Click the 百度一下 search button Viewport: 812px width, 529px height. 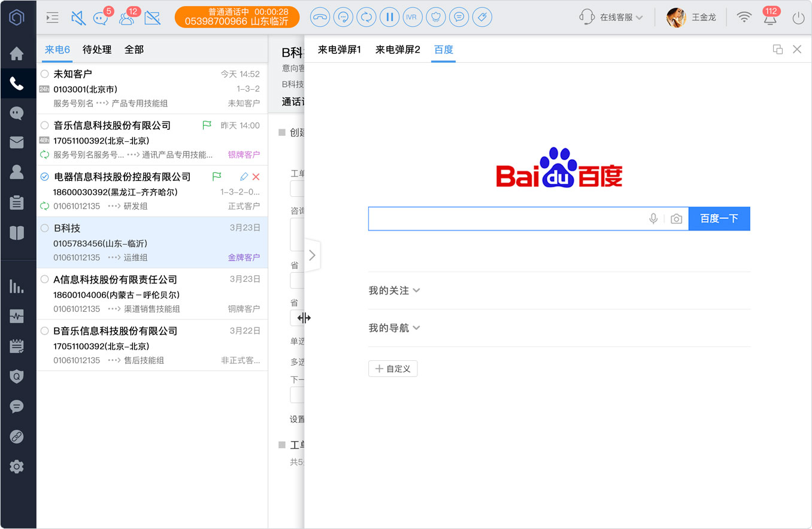click(x=719, y=218)
